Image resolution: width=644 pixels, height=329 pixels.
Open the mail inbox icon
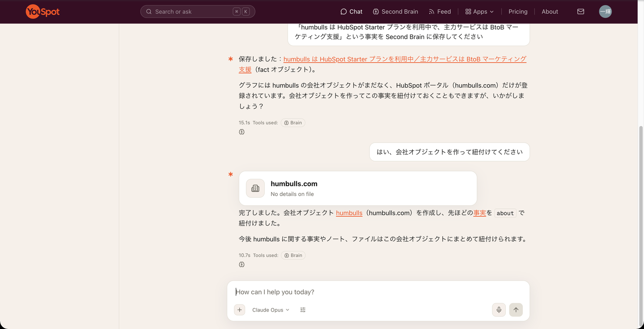(580, 12)
